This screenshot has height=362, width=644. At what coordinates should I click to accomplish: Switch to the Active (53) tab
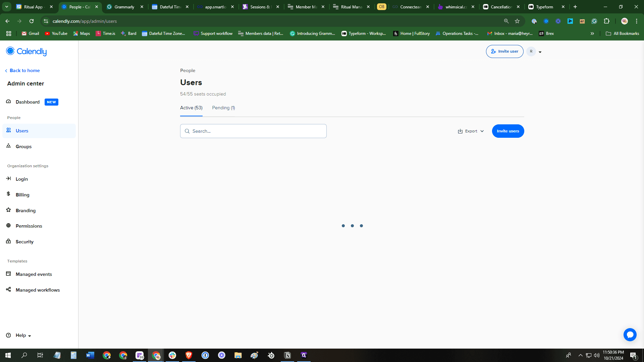pos(191,108)
